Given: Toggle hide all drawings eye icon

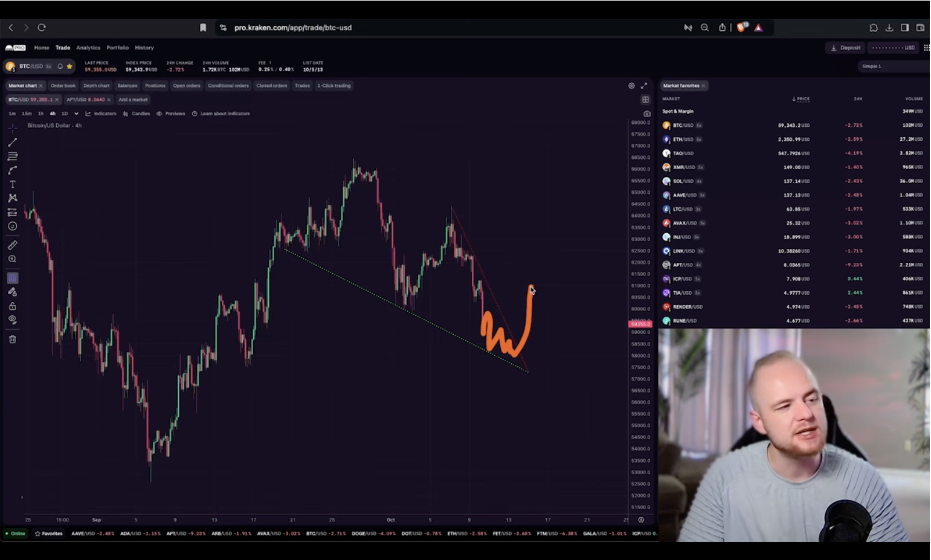Looking at the screenshot, I should point(12,320).
